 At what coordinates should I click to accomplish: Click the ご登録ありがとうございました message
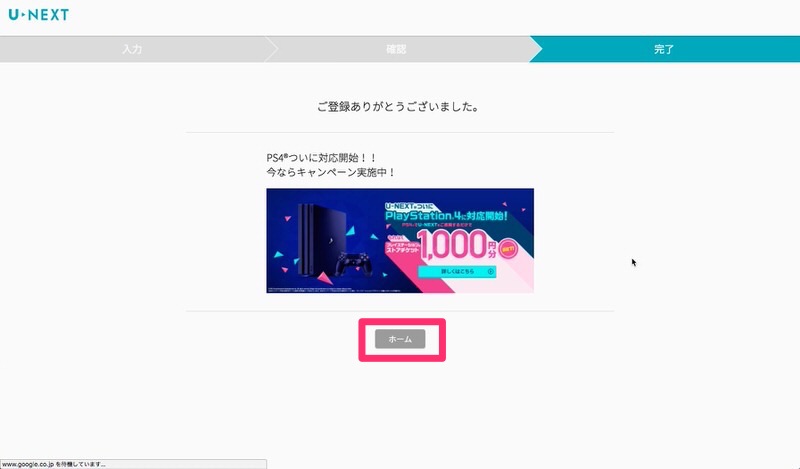coord(397,107)
